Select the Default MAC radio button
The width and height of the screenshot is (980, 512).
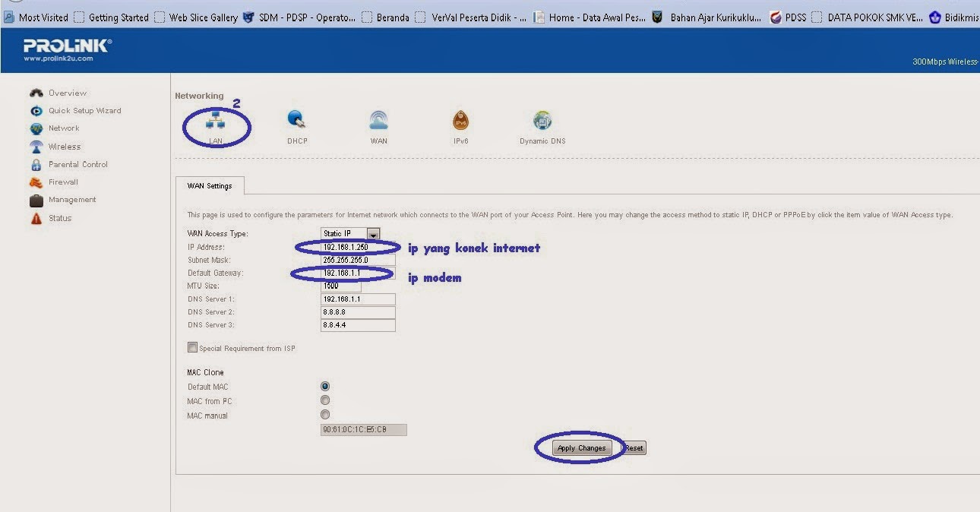[325, 386]
